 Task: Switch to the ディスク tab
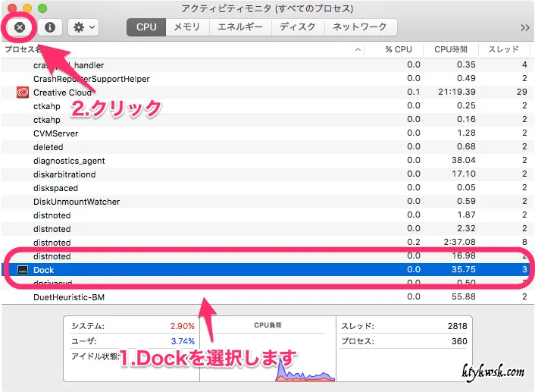coord(298,27)
